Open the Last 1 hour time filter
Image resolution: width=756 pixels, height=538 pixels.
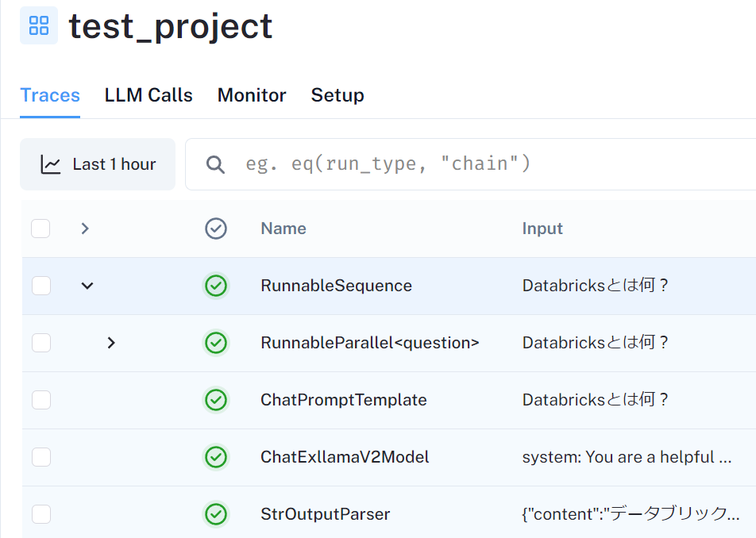98,164
